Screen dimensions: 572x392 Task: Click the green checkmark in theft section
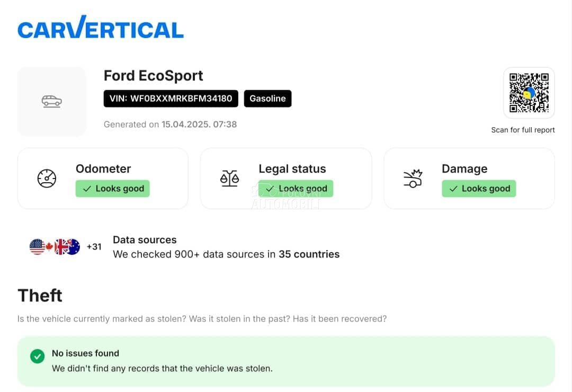(37, 357)
